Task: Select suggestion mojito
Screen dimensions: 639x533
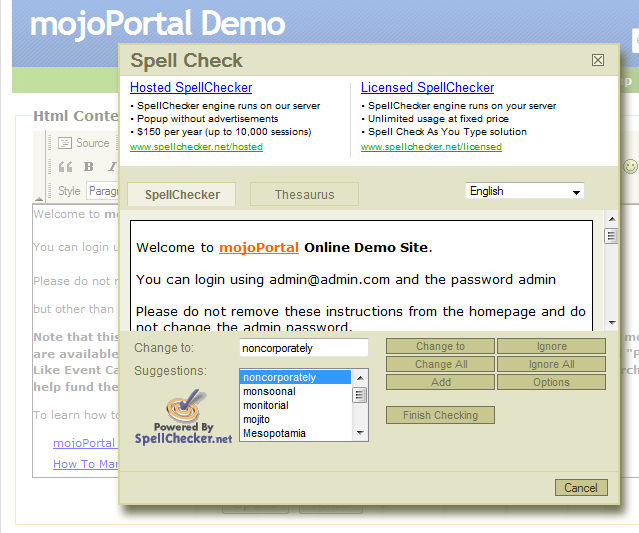Action: [295, 419]
